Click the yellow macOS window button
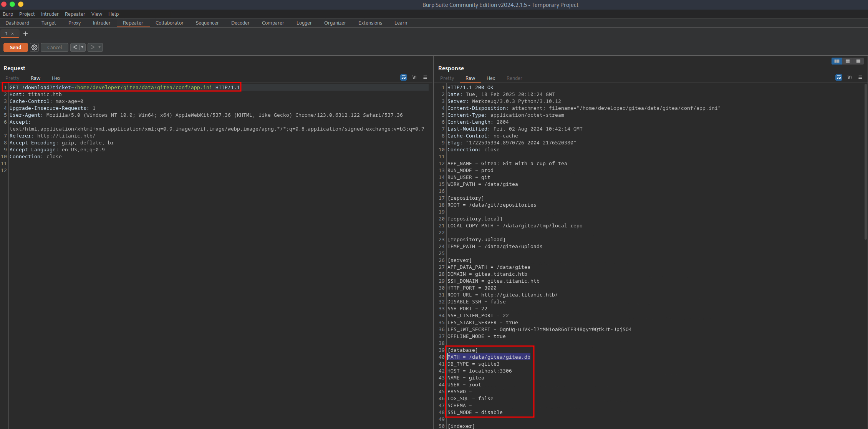The width and height of the screenshot is (868, 429). (21, 4)
